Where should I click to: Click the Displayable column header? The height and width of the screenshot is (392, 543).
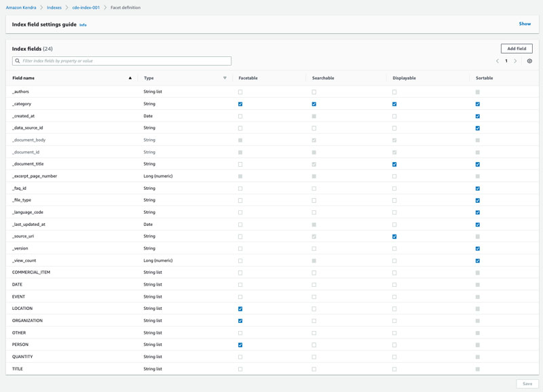pos(404,78)
